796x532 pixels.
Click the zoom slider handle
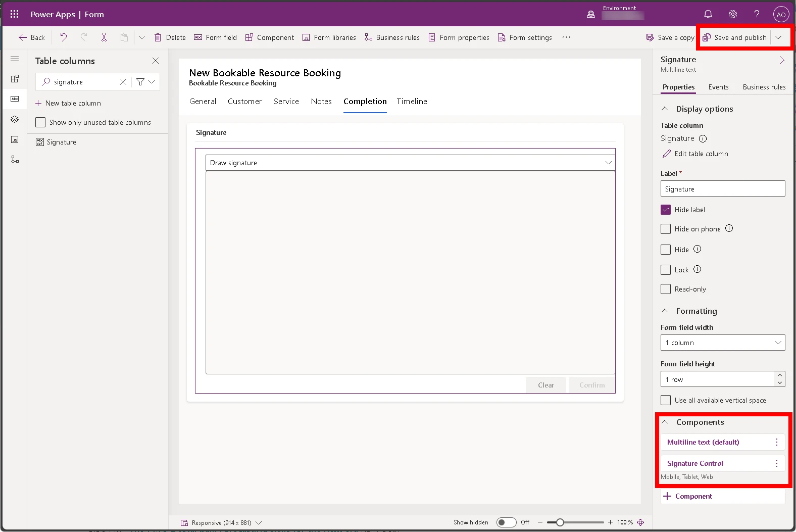coord(560,522)
